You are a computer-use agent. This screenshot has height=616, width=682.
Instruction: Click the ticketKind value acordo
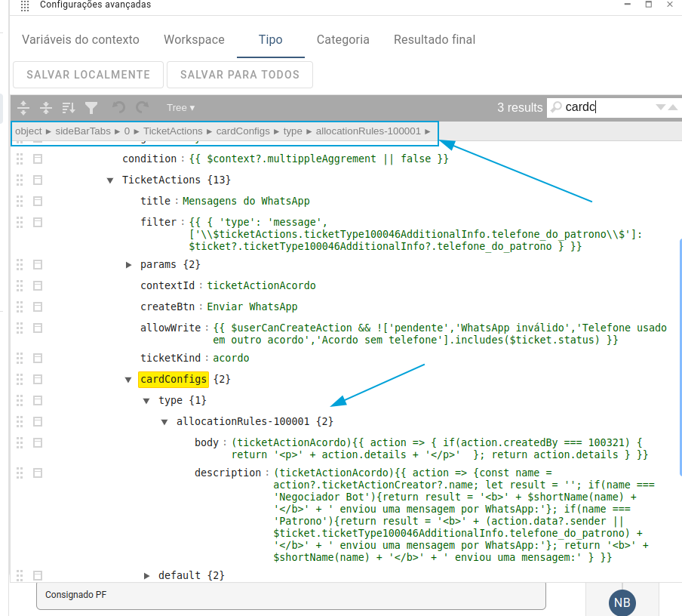231,359
